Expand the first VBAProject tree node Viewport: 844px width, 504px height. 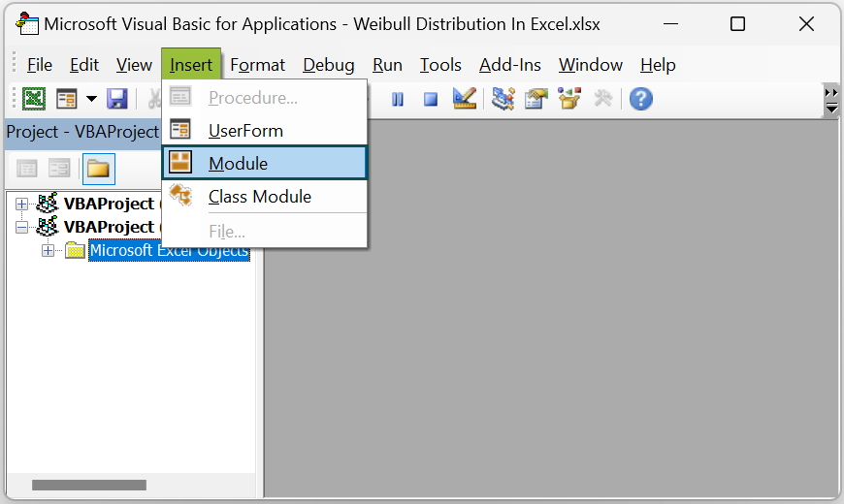(x=22, y=205)
